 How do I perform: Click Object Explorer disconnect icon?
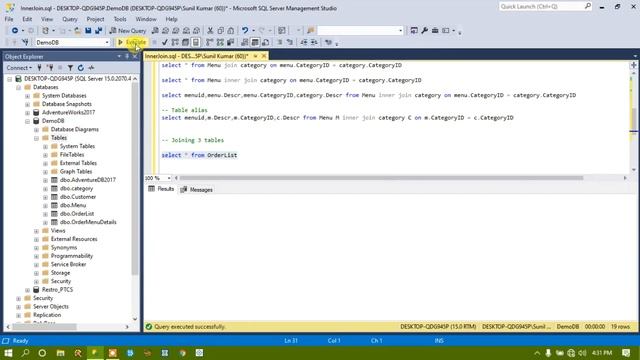tap(50, 68)
